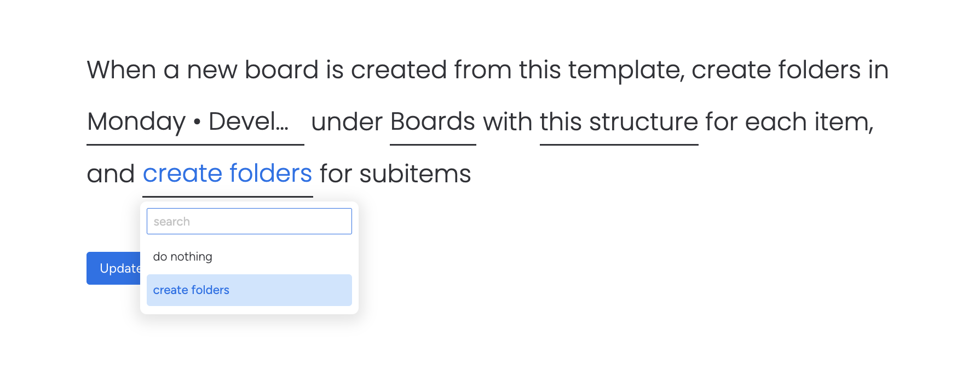Viewport: 980px width, 369px height.
Task: Open the "this structure" dropdown
Action: pos(619,122)
